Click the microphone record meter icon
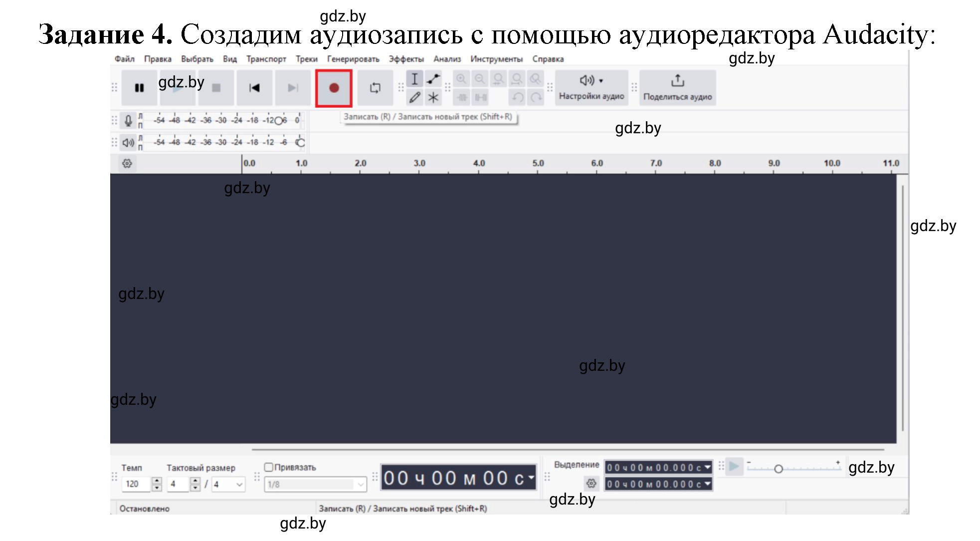 click(128, 120)
